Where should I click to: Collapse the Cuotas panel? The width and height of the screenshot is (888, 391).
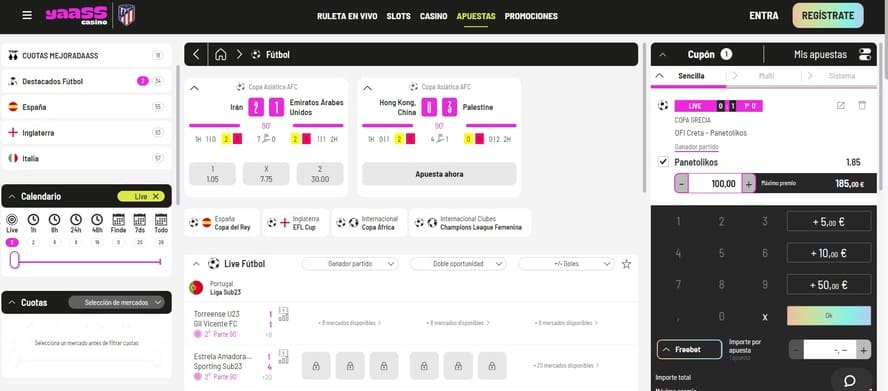click(12, 303)
